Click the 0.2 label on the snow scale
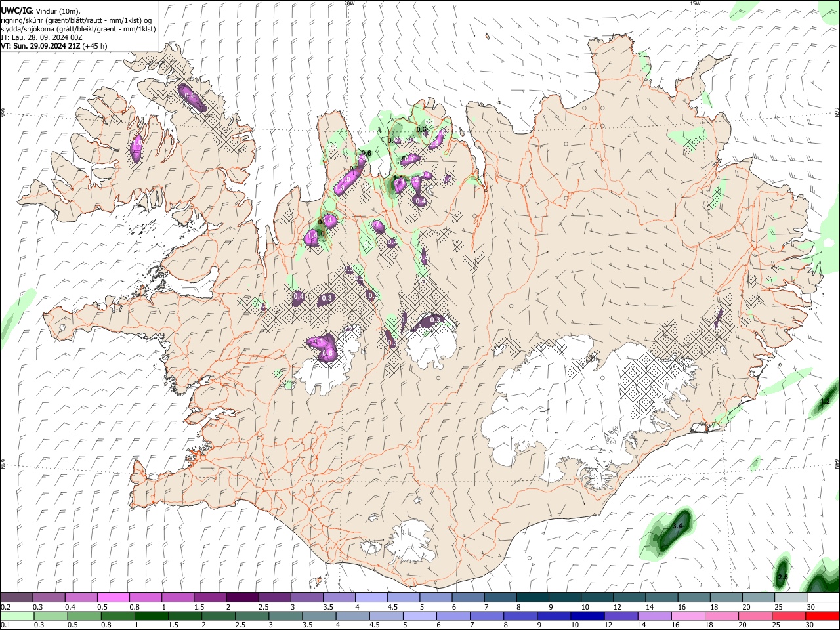 click(5, 607)
